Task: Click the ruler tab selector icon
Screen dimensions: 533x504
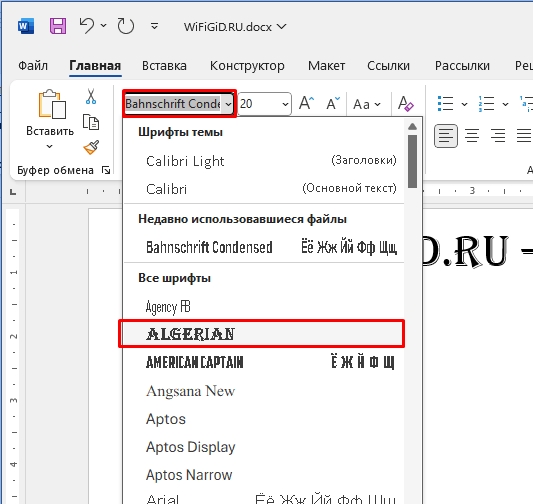Action: tap(13, 192)
